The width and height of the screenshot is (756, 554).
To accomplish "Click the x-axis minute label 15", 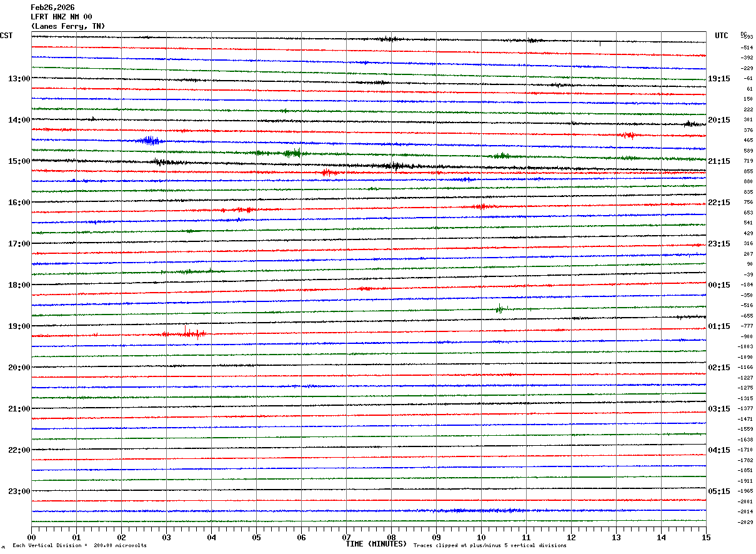I will pos(706,537).
